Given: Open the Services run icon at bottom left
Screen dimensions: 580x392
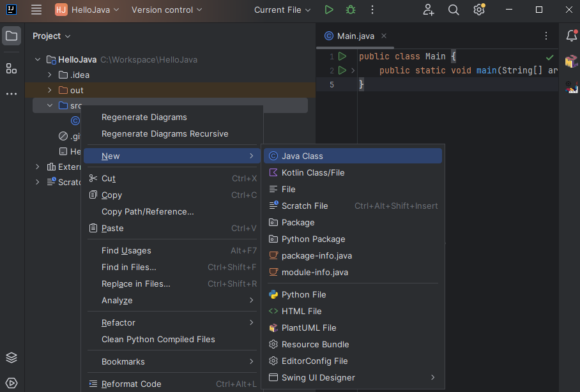Looking at the screenshot, I should 11,383.
